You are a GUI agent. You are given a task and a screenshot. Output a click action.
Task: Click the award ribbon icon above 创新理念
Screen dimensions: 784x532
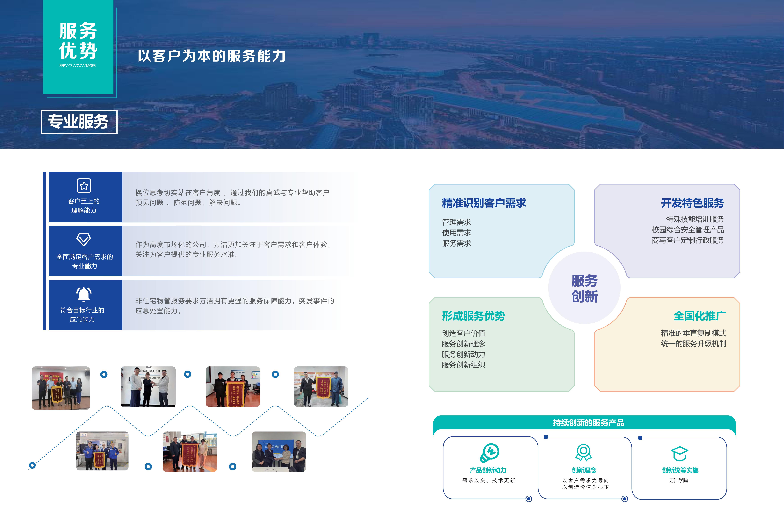point(584,453)
